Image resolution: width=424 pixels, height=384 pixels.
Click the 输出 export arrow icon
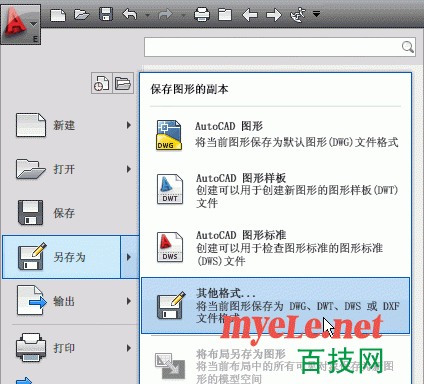click(32, 300)
